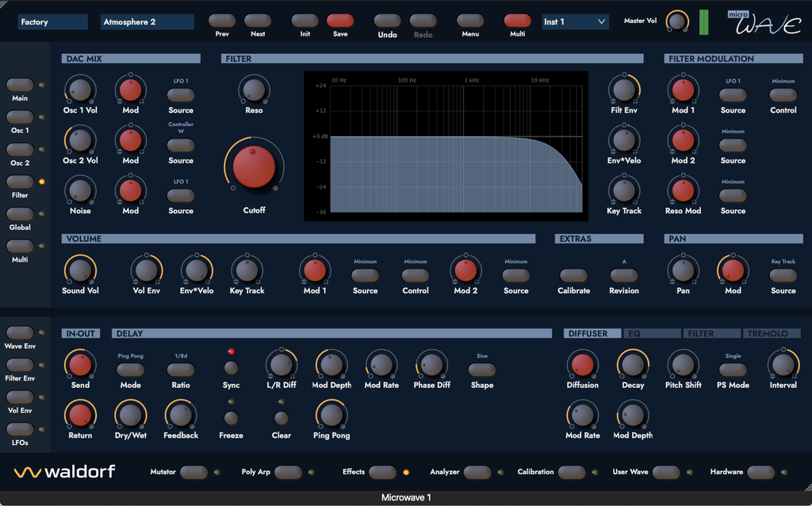The width and height of the screenshot is (812, 506).
Task: Click the red Save button
Action: (340, 21)
